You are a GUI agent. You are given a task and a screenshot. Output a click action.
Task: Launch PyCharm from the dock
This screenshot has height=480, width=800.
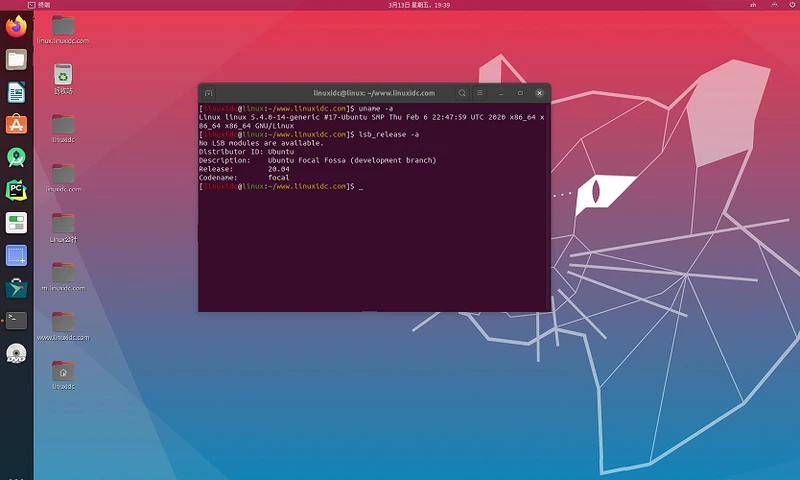[x=16, y=190]
